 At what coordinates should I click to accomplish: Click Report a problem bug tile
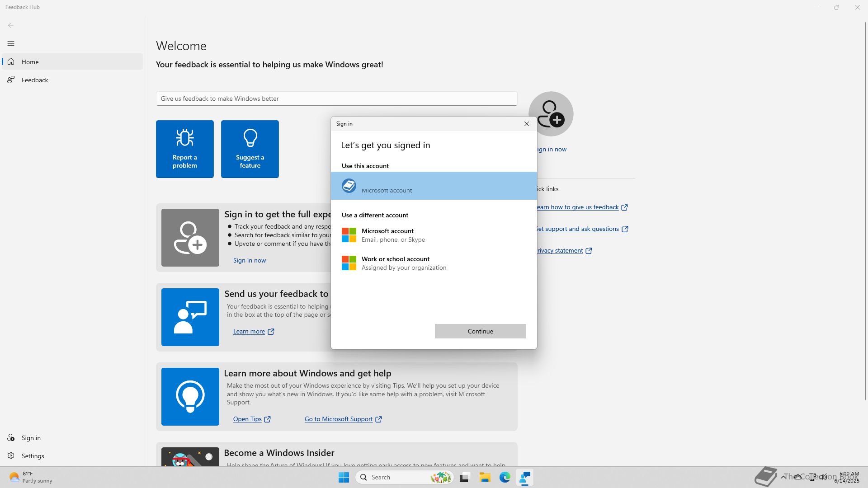pyautogui.click(x=184, y=149)
